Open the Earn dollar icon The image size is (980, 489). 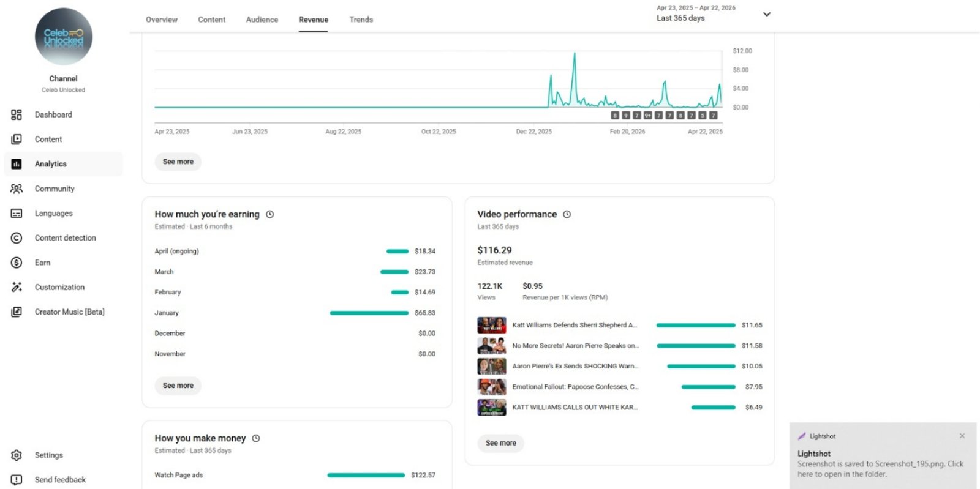click(x=17, y=263)
